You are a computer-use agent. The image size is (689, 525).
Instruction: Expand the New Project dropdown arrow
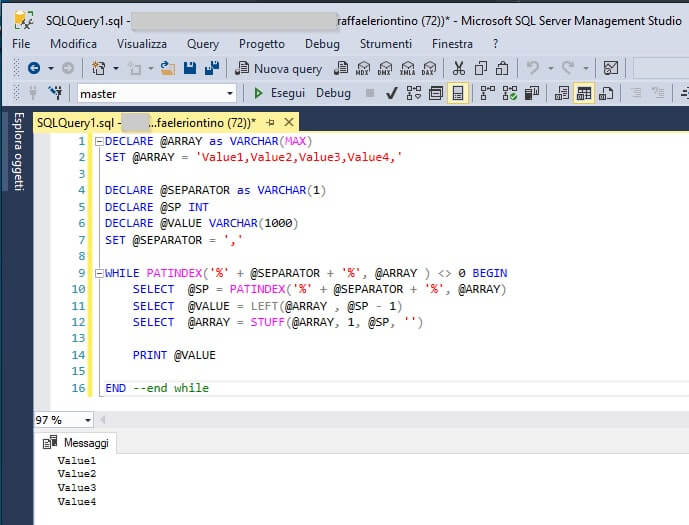click(x=116, y=69)
